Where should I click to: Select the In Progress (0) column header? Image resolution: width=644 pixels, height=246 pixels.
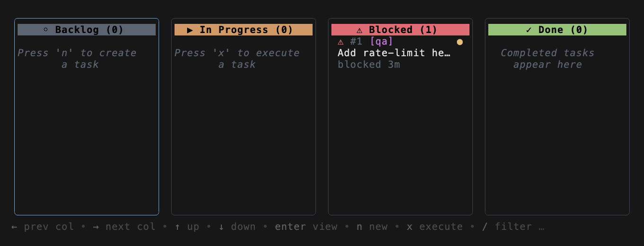243,30
